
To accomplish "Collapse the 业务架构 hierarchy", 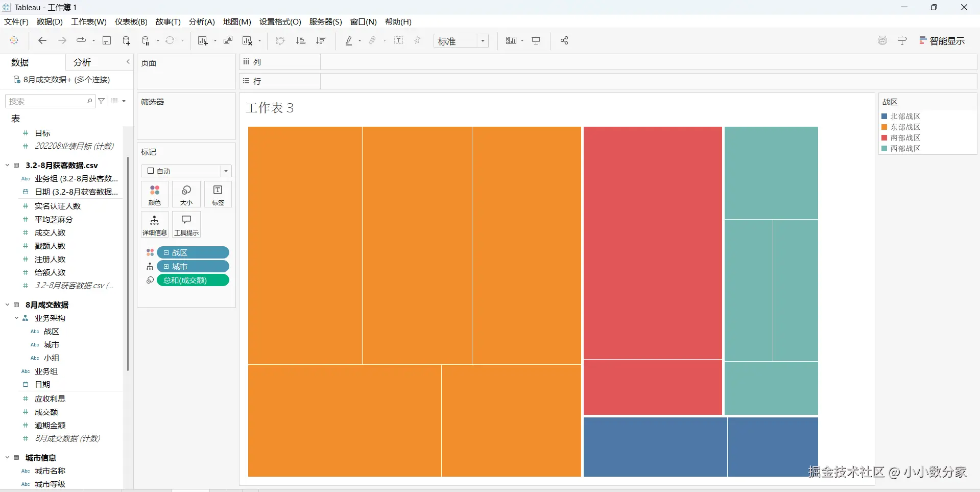I will [17, 318].
